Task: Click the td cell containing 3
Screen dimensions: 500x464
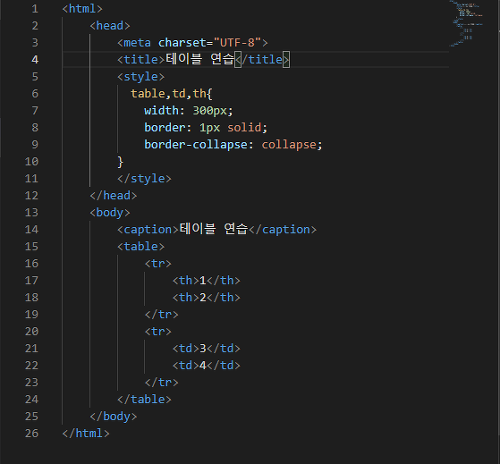Action: point(206,349)
